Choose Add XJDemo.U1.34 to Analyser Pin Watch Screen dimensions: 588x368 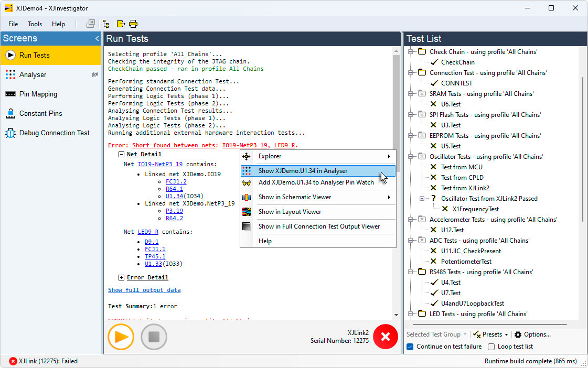pyautogui.click(x=318, y=182)
